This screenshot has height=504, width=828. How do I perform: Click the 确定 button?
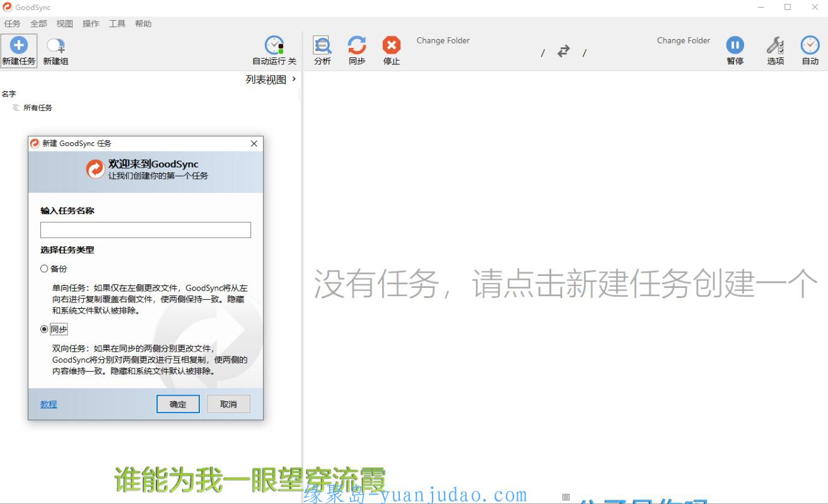(178, 404)
